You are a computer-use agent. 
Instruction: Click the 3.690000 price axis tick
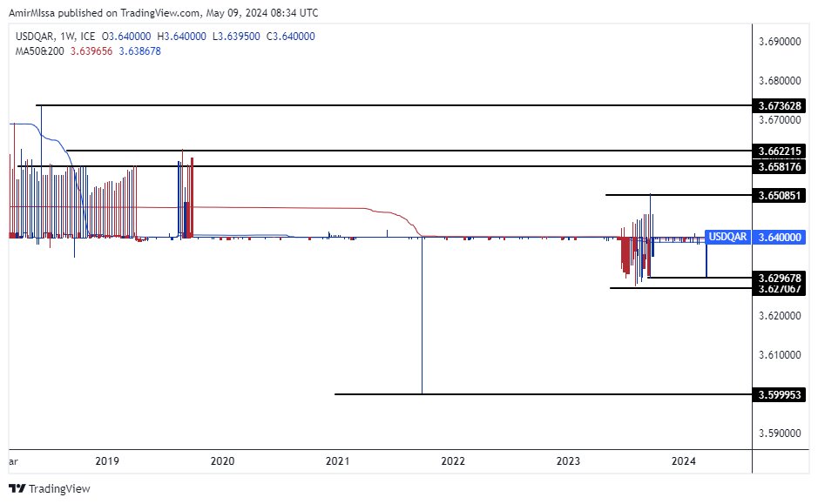point(780,42)
